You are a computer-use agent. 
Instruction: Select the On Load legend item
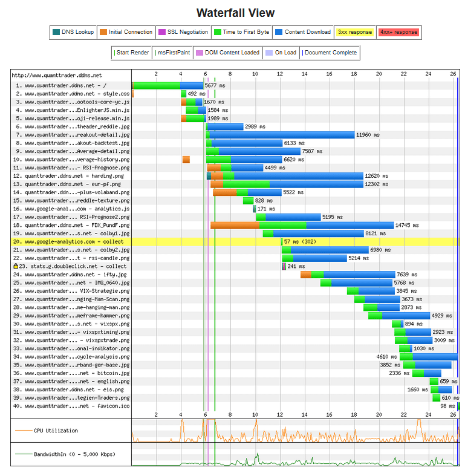click(282, 53)
